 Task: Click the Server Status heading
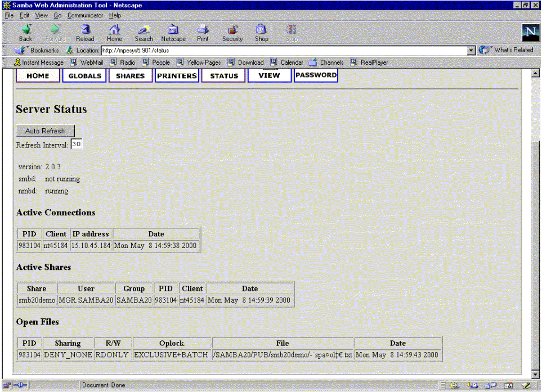coord(51,109)
